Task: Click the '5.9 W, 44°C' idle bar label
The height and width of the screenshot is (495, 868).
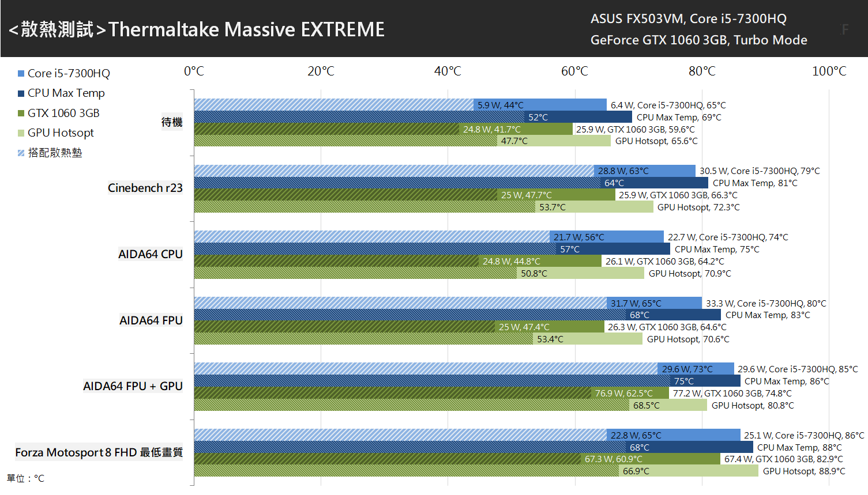Action: (x=501, y=105)
